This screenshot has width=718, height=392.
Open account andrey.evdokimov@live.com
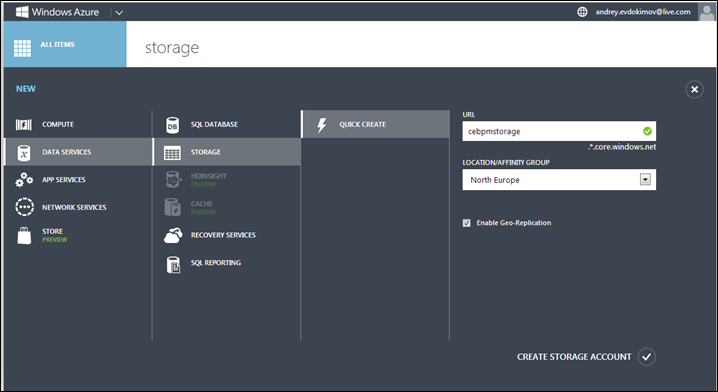(x=643, y=12)
